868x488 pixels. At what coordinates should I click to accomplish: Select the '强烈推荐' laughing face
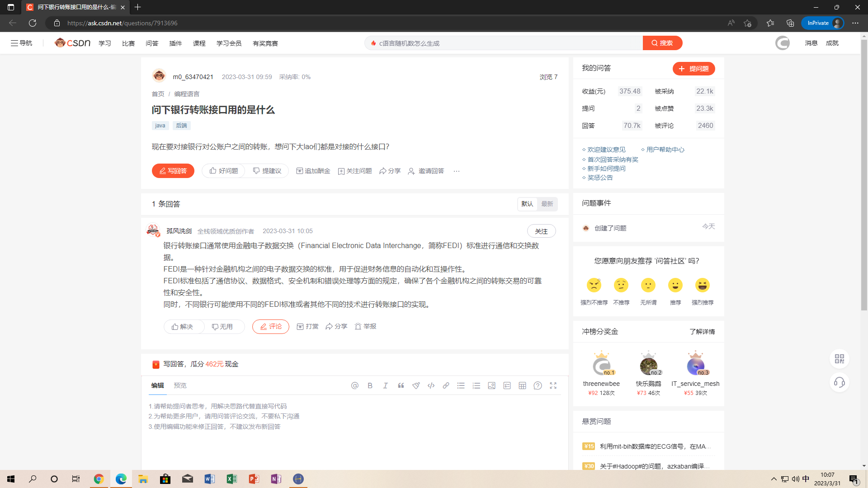(x=703, y=285)
